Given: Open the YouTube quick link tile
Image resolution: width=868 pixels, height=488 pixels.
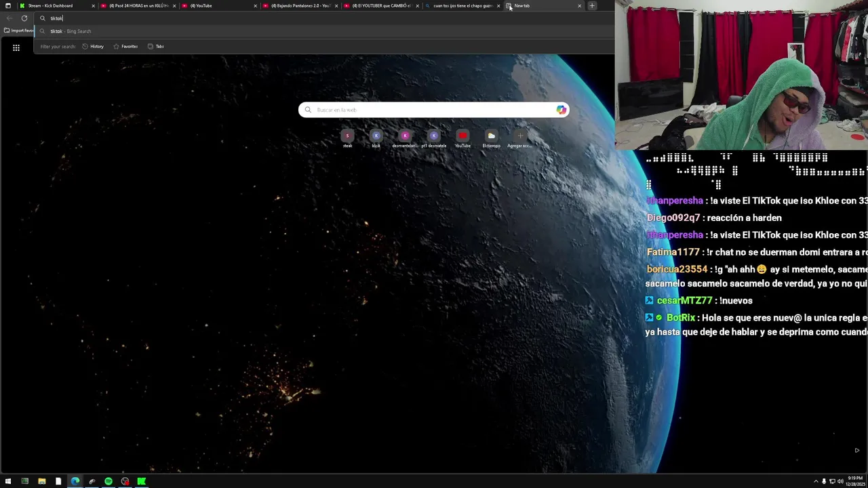Looking at the screenshot, I should point(462,139).
